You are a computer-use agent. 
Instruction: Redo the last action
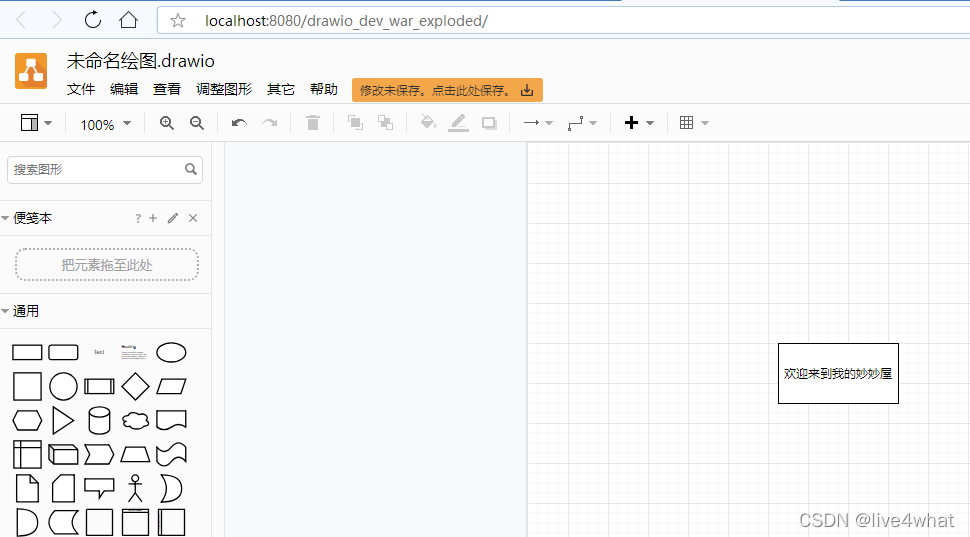point(270,123)
